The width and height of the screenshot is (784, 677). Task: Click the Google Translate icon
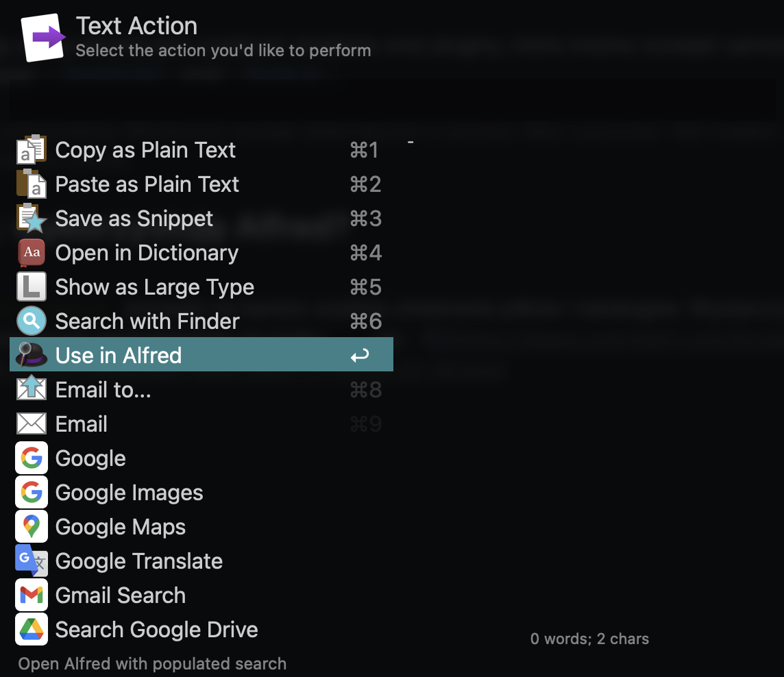pyautogui.click(x=32, y=561)
